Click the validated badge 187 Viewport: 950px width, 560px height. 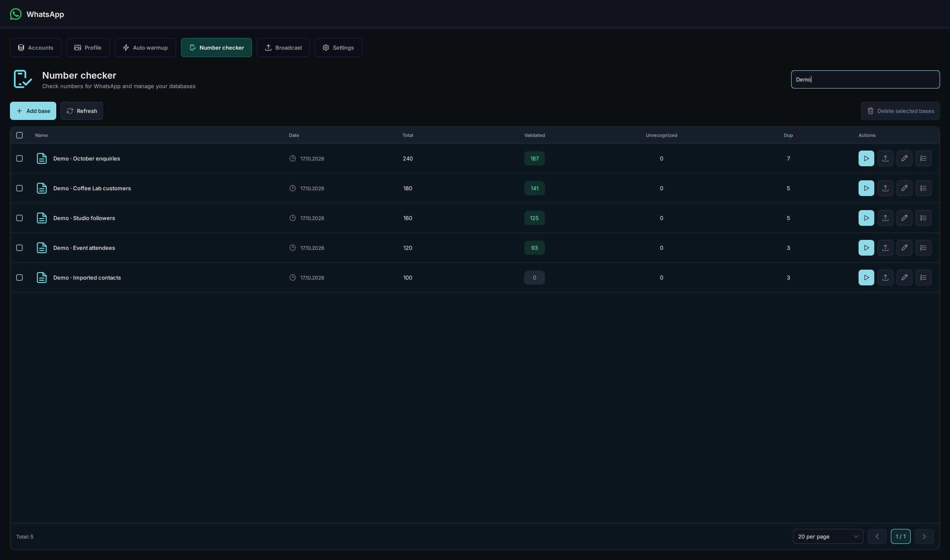point(535,158)
